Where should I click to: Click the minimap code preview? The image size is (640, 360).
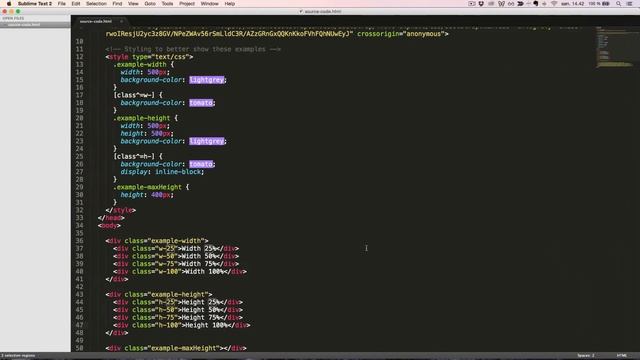pos(614,47)
